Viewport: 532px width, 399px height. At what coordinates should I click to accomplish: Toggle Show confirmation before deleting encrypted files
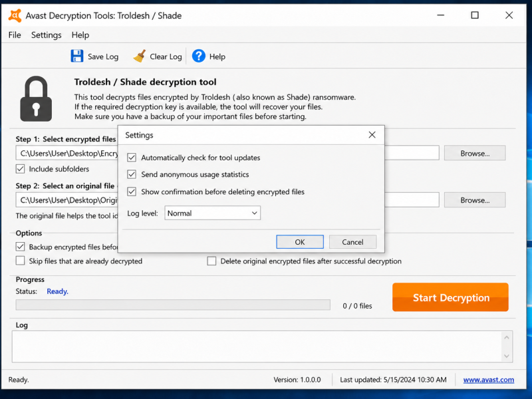132,192
